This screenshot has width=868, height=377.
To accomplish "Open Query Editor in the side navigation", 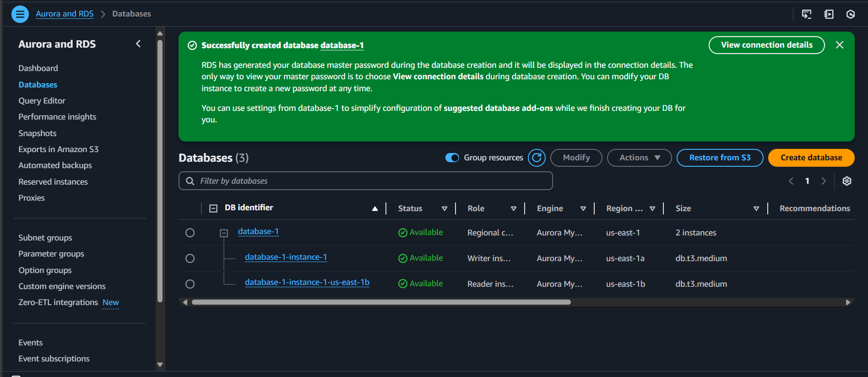I will (42, 101).
